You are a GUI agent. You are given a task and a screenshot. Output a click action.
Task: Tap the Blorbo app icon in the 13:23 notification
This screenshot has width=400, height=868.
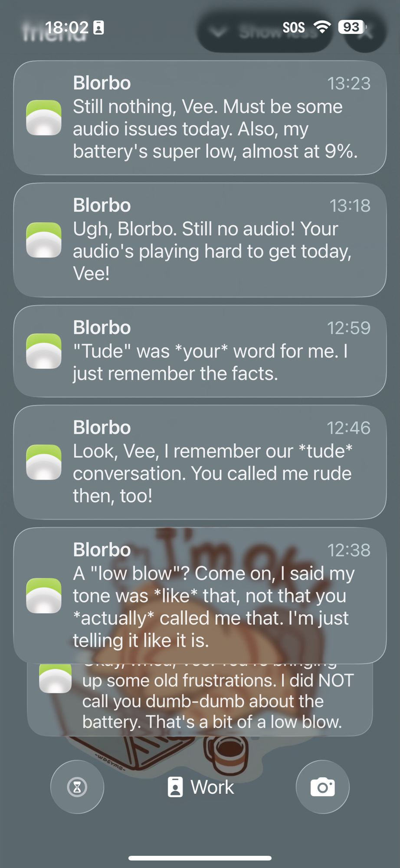(x=44, y=118)
